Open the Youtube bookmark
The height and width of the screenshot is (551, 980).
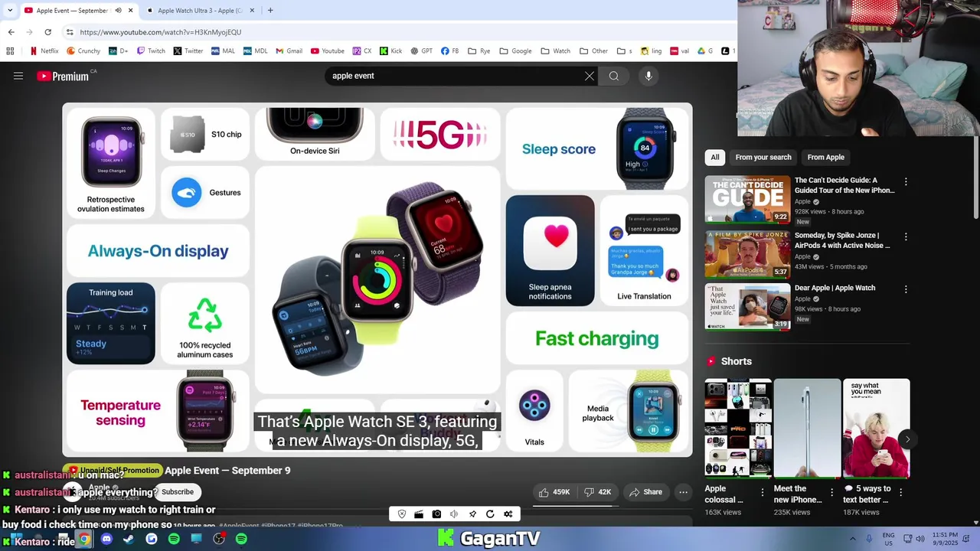(x=327, y=51)
